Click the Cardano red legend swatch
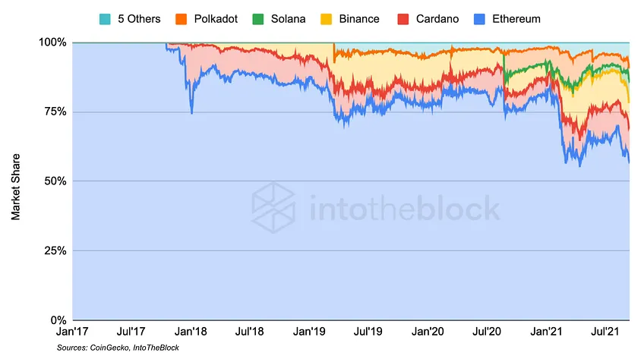Viewport: 644px width, 362px height. click(403, 19)
